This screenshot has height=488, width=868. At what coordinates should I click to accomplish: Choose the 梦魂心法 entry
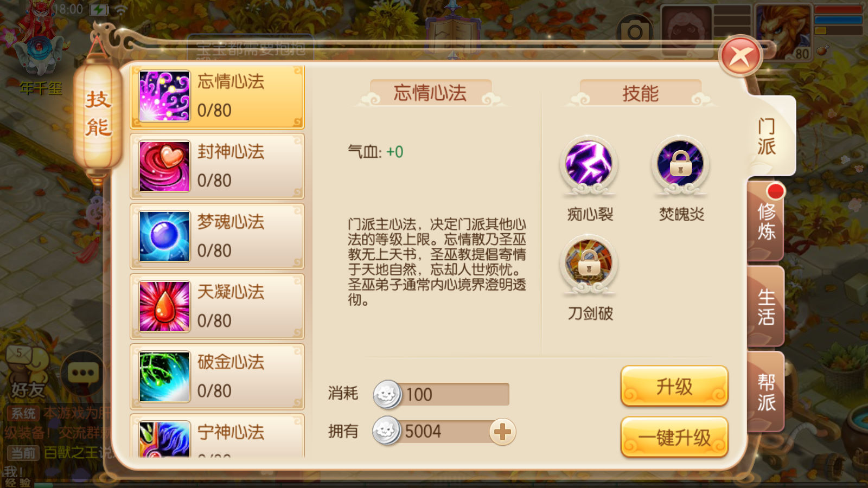[217, 236]
